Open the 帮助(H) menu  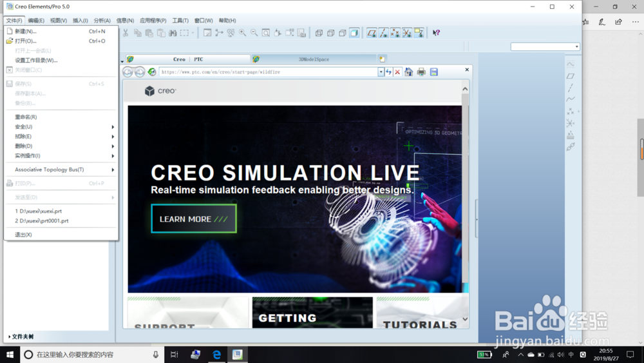tap(227, 21)
